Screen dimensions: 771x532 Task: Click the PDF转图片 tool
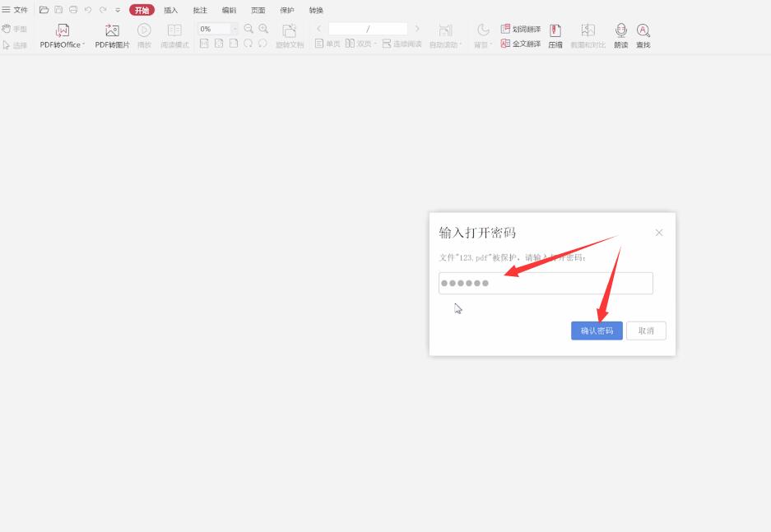click(x=112, y=36)
